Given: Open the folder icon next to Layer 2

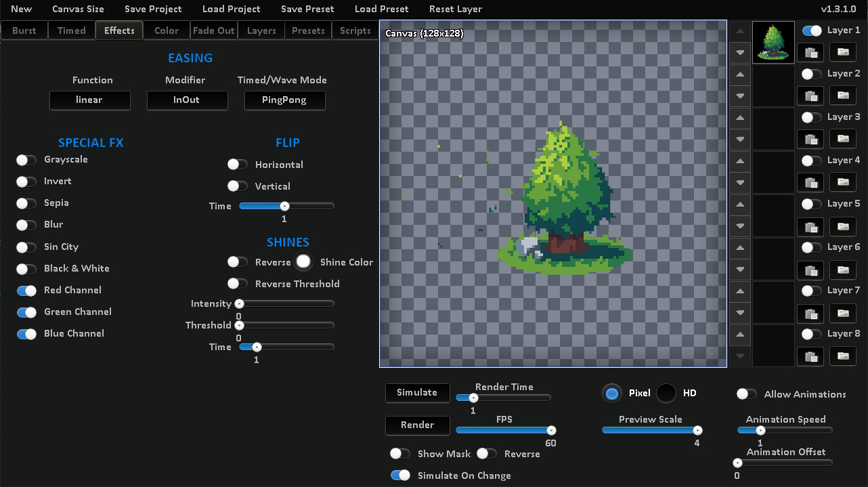Looking at the screenshot, I should click(x=842, y=96).
